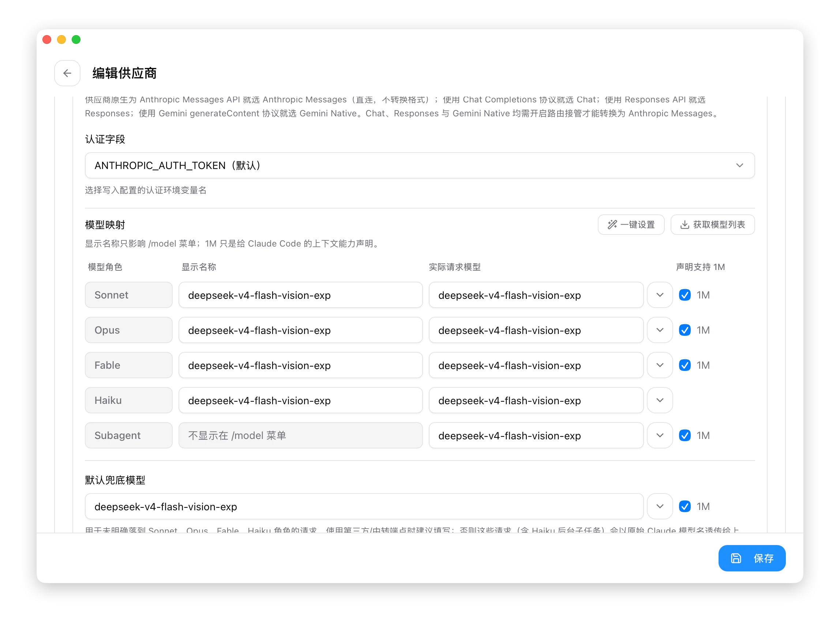Click the Subagent 实际请求模型 input field
The image size is (840, 627).
(x=536, y=435)
